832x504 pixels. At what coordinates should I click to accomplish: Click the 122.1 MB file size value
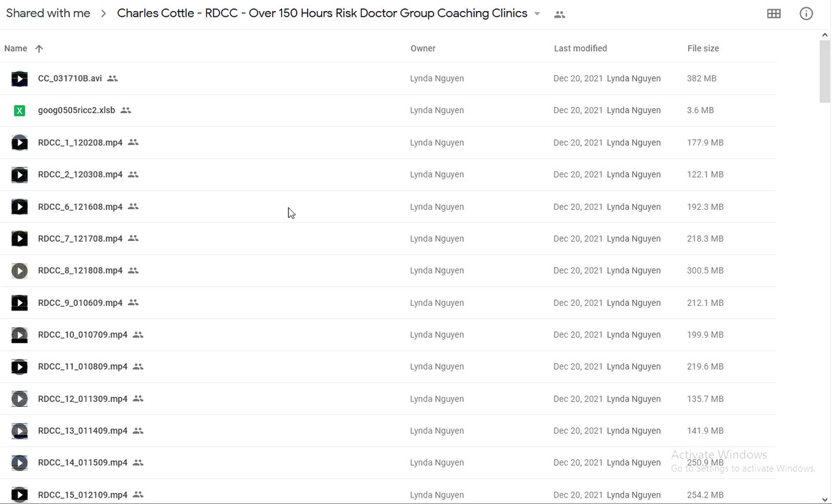[x=705, y=175]
